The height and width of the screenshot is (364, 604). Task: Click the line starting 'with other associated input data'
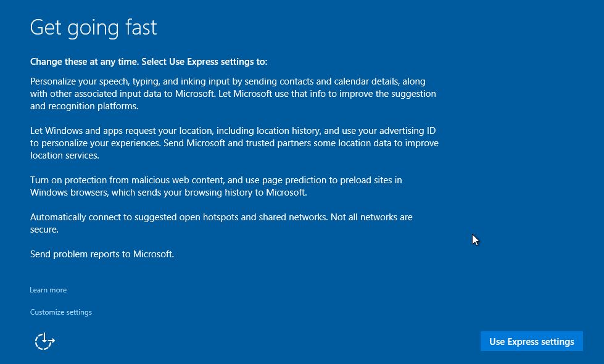point(233,94)
